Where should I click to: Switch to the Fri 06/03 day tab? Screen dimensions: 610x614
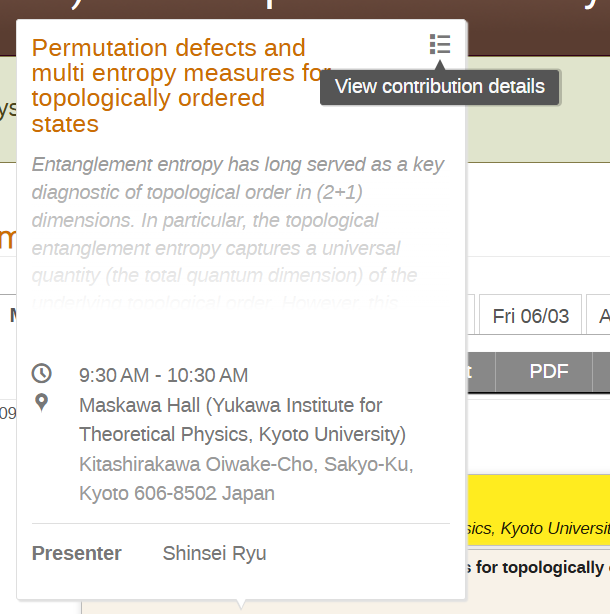(531, 316)
